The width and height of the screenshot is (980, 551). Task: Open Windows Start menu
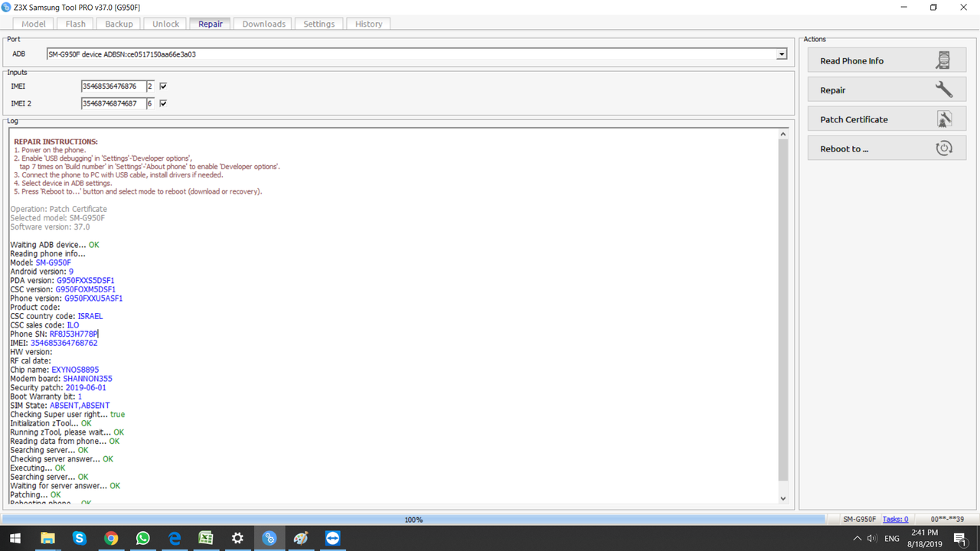pos(15,539)
